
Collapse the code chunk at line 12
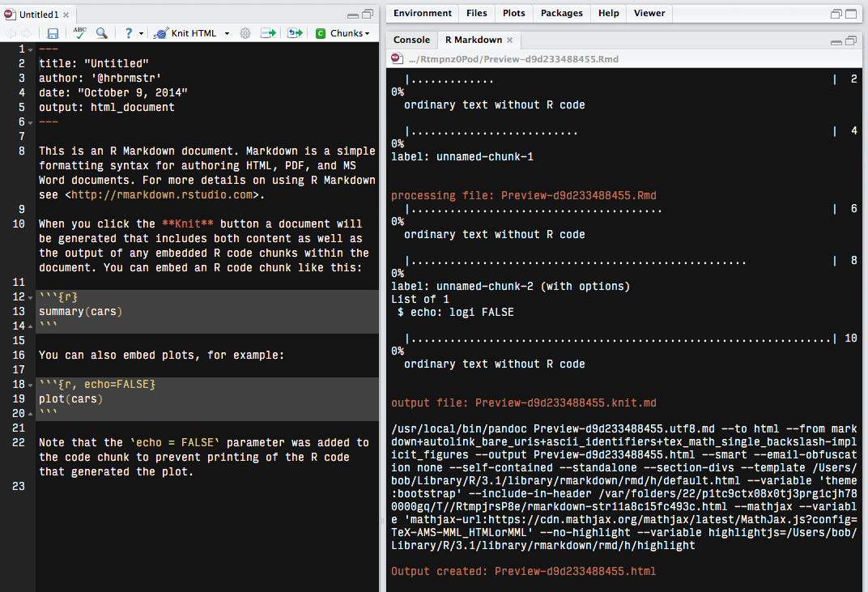[x=31, y=297]
